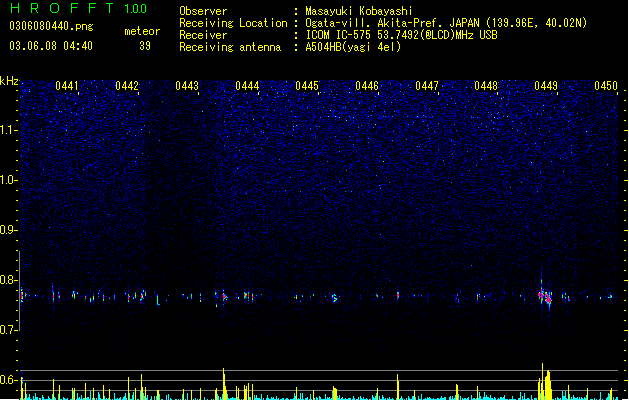Click time marker 0445
The height and width of the screenshot is (400, 629).
307,86
